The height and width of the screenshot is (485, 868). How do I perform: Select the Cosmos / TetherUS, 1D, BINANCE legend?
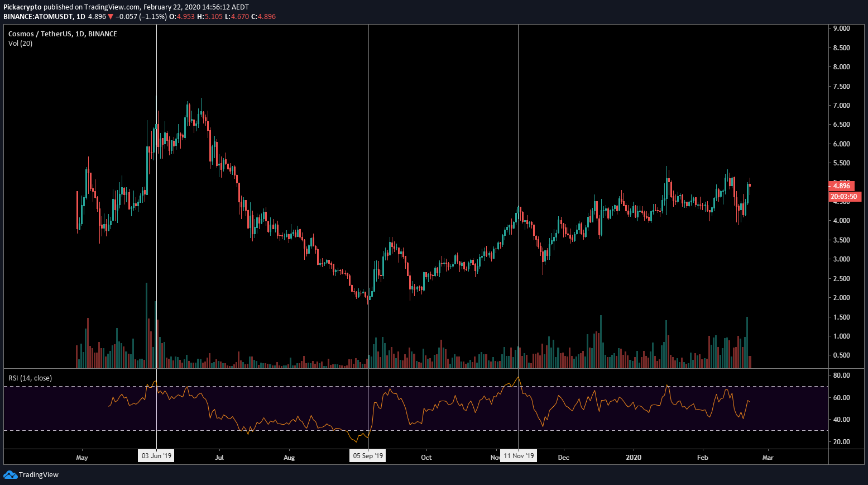point(63,34)
